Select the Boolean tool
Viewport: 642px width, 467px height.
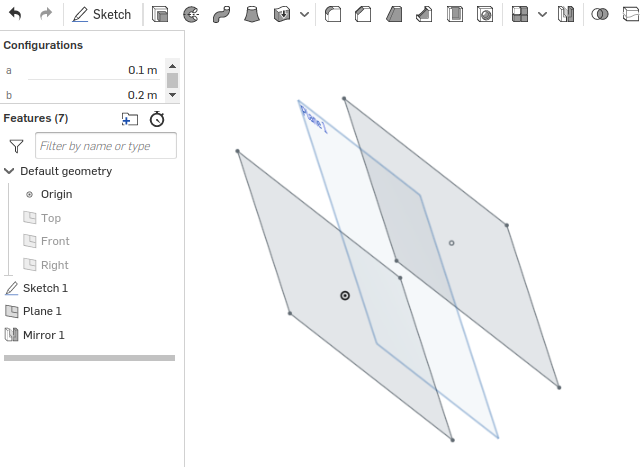(600, 14)
